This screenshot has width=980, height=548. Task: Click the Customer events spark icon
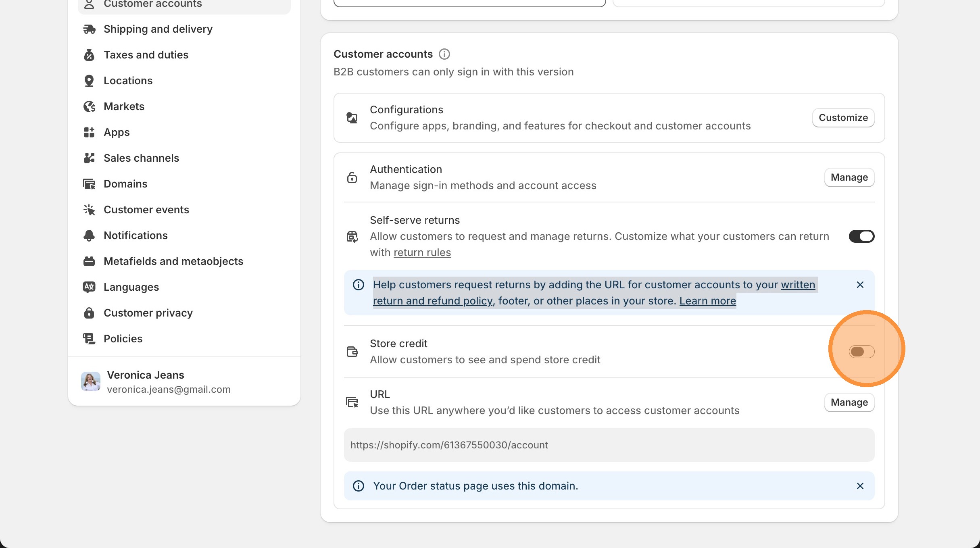(x=90, y=209)
